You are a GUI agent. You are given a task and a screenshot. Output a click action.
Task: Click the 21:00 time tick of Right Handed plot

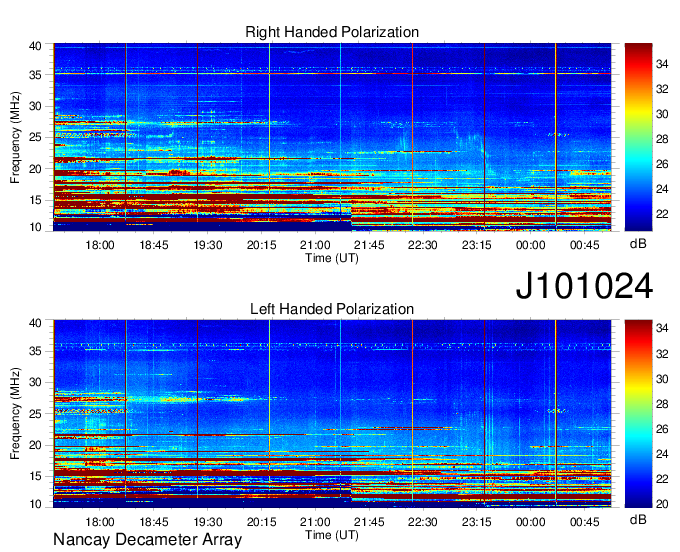click(x=315, y=245)
